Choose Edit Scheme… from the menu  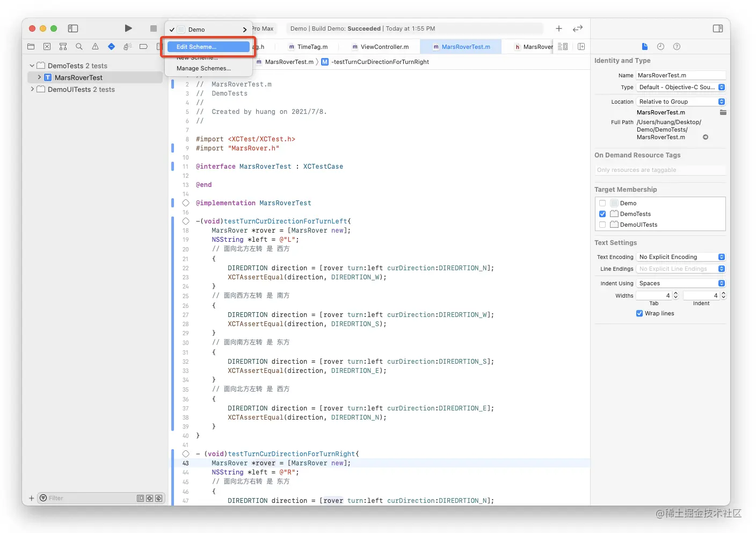(x=208, y=47)
